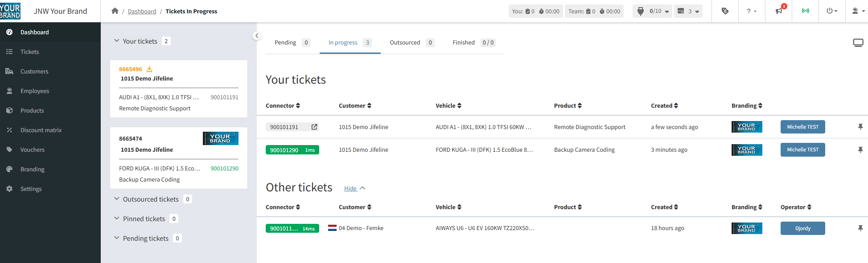Switch to fullscreen monitor view
Viewport: 868px width, 263px height.
858,43
